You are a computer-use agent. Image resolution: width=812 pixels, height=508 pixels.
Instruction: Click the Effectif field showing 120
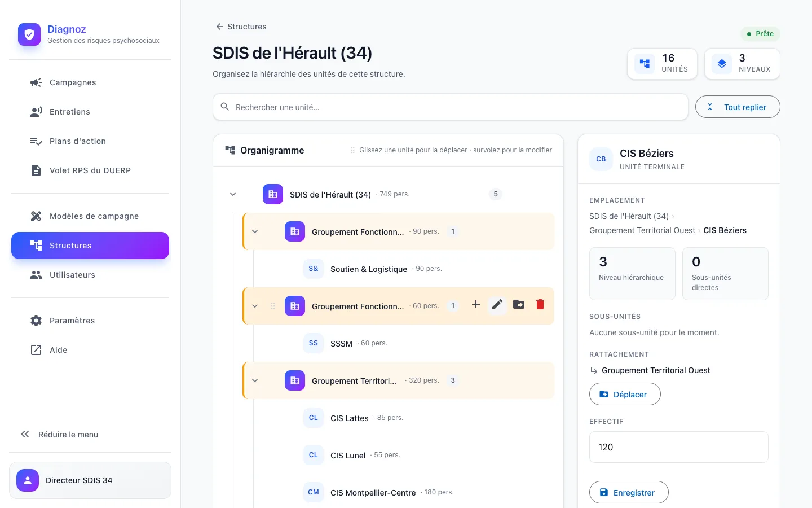(x=679, y=447)
